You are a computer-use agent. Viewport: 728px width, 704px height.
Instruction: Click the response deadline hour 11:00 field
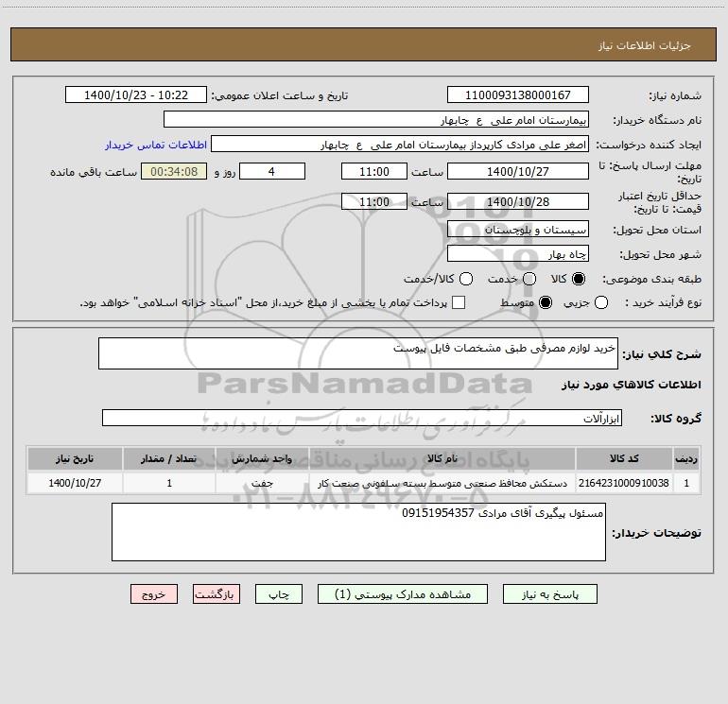point(374,171)
